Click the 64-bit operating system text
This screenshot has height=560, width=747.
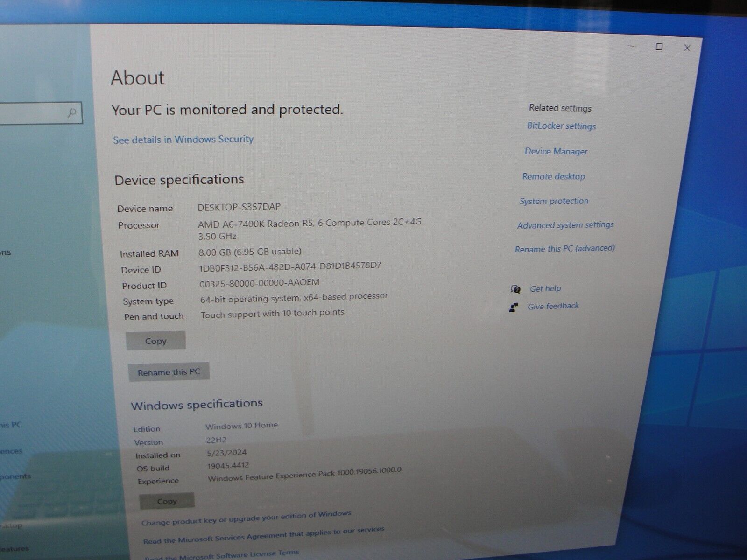pyautogui.click(x=294, y=298)
